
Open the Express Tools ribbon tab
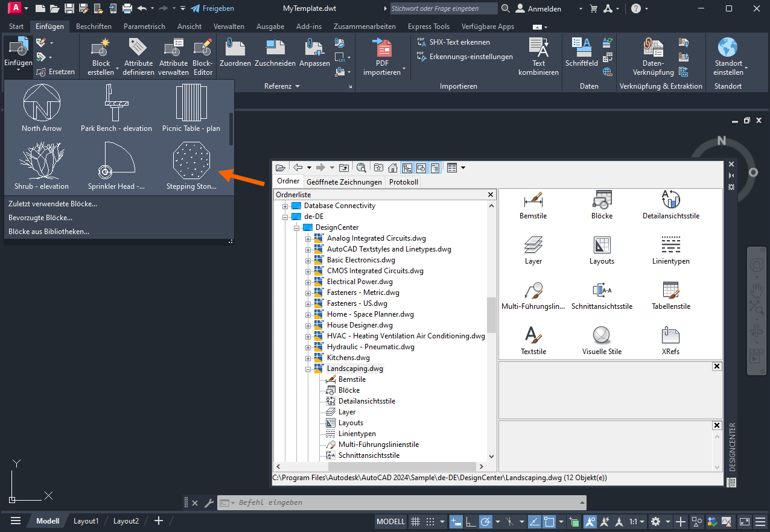428,27
